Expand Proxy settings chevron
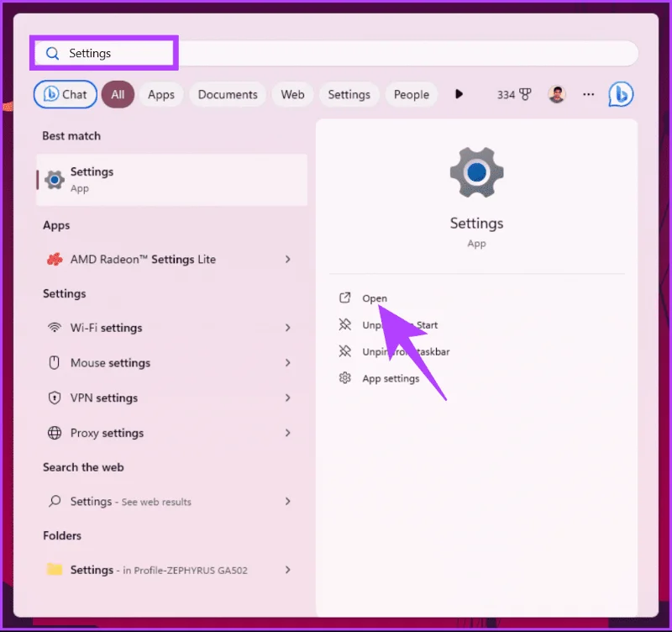This screenshot has height=632, width=672. (x=287, y=433)
